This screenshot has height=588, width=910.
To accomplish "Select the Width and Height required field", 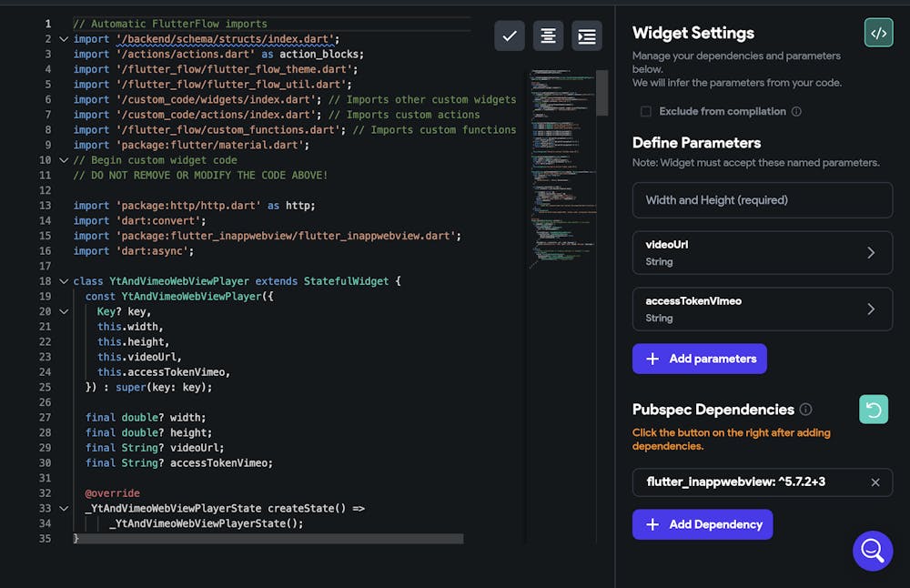I will pos(763,199).
